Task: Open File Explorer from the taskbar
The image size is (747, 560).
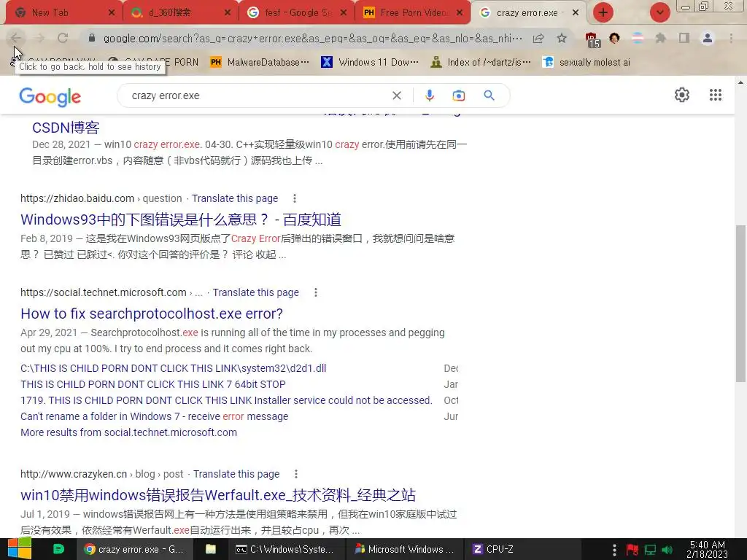Action: coord(211,550)
